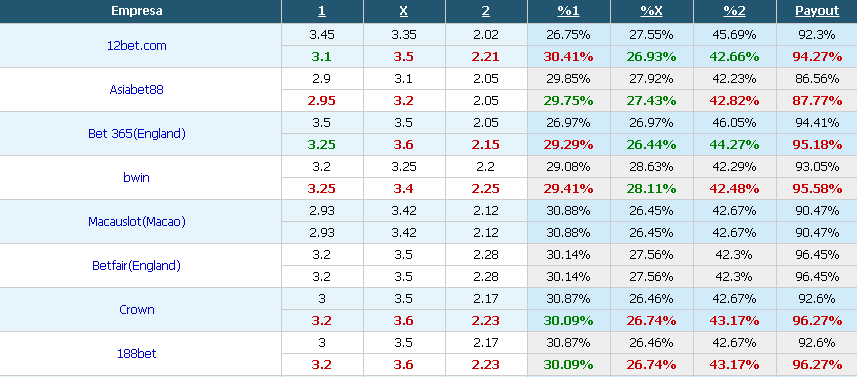Click Bet 365's red 3.6 draw odds

(x=403, y=145)
